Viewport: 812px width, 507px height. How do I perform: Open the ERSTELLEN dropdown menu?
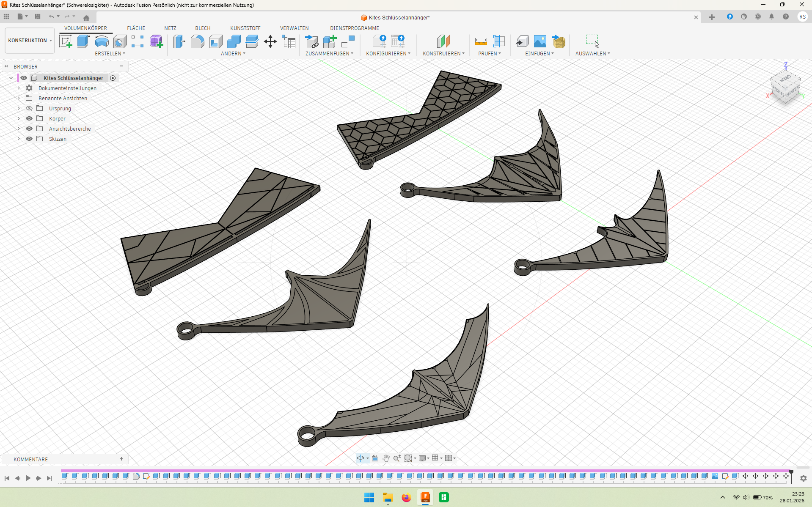click(110, 54)
